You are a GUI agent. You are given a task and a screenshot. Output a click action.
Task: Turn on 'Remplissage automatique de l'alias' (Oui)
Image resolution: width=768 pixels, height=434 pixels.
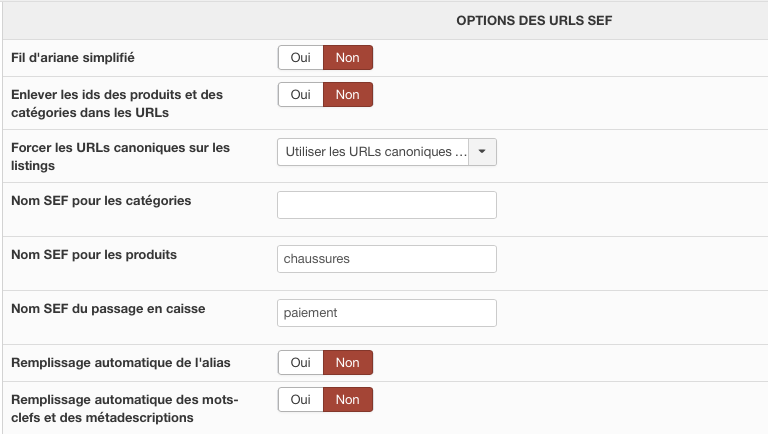pos(300,363)
